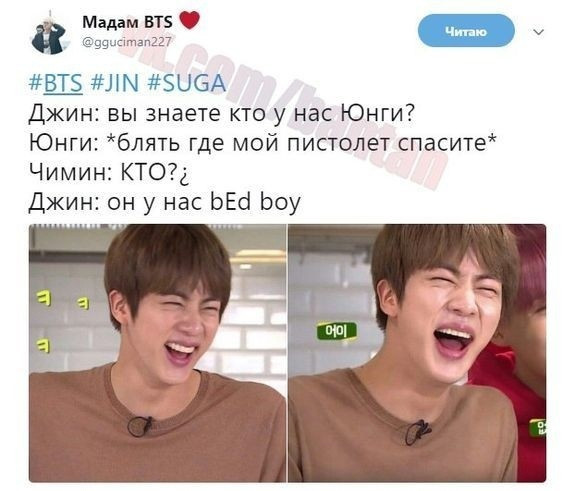The height and width of the screenshot is (491, 563).
Task: View the right laughing photo
Action: [x=417, y=353]
